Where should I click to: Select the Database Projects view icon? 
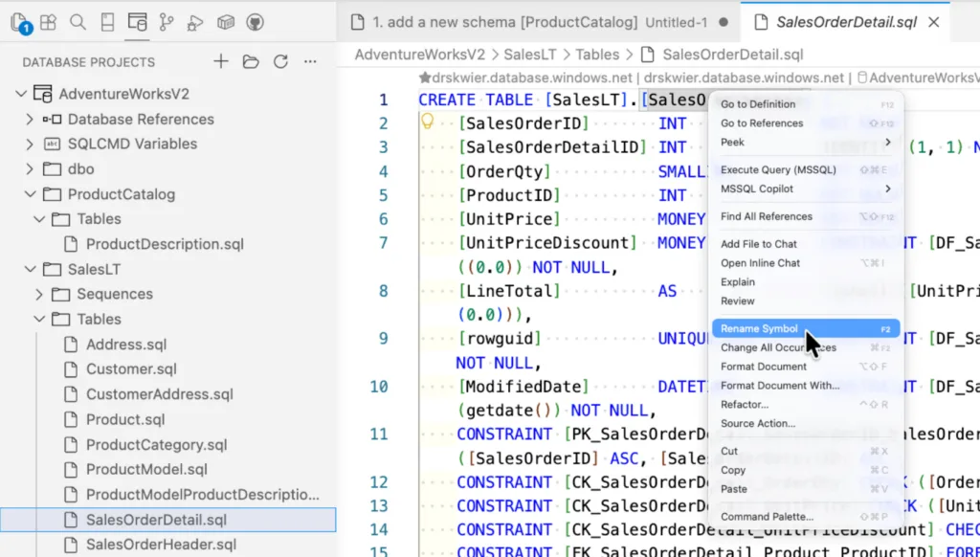(137, 23)
